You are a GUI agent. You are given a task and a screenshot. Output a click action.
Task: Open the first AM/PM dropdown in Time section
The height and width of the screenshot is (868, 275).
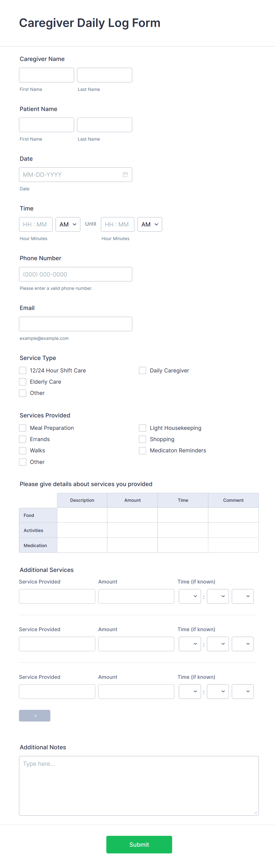coord(68,224)
